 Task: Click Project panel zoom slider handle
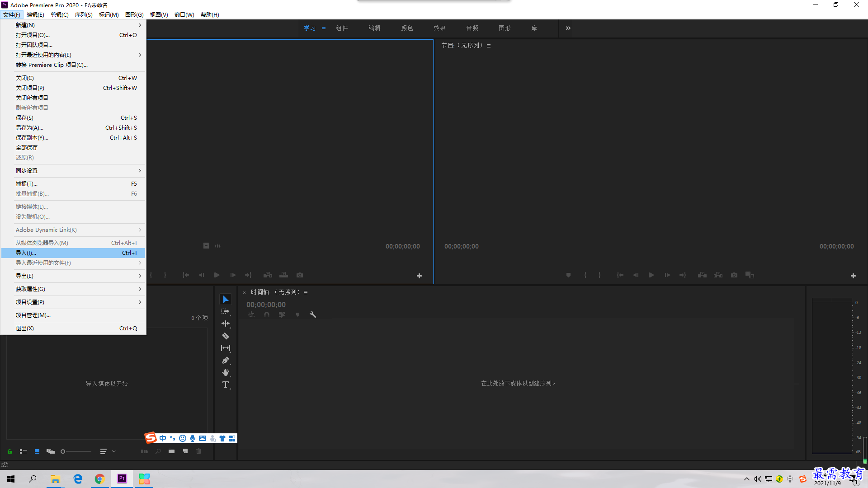(x=63, y=451)
